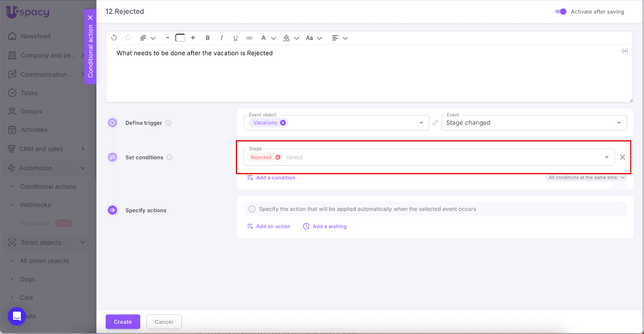Toggle italic text formatting
644x334 pixels.
click(x=221, y=38)
